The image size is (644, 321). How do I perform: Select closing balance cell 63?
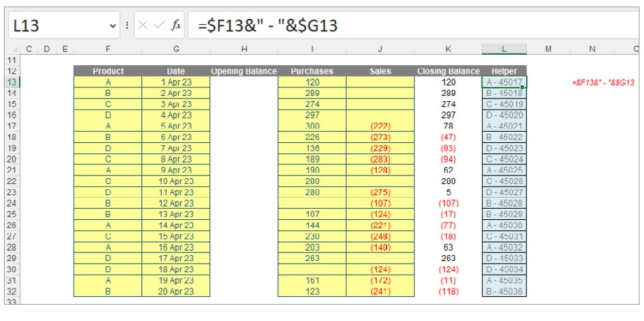(448, 247)
